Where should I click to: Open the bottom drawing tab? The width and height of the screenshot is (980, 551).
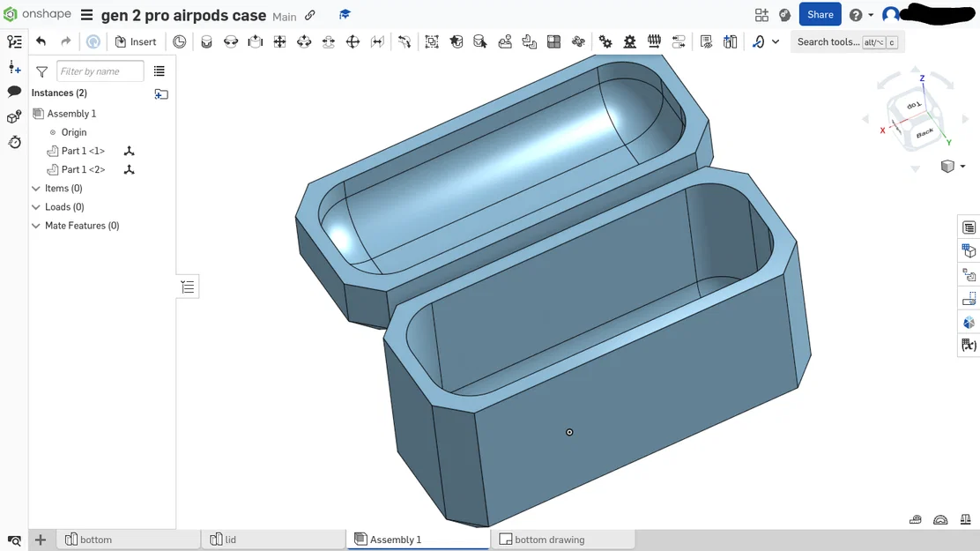coord(563,540)
